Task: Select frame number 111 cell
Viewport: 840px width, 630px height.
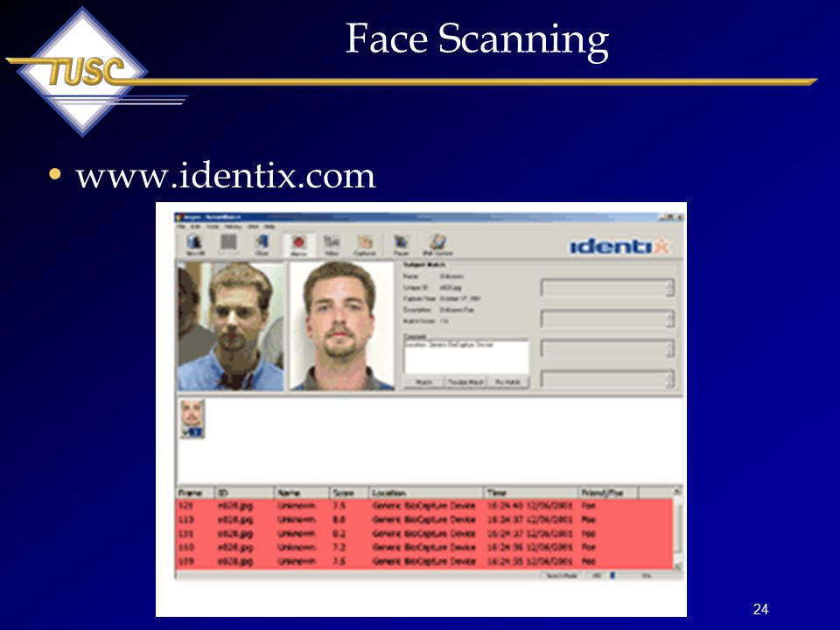Action: (186, 534)
